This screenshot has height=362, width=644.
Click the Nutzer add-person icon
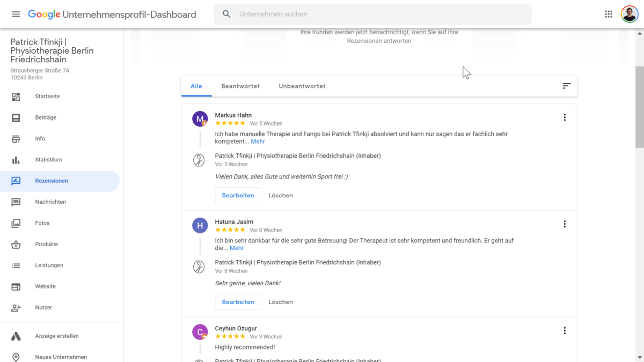pos(16,308)
